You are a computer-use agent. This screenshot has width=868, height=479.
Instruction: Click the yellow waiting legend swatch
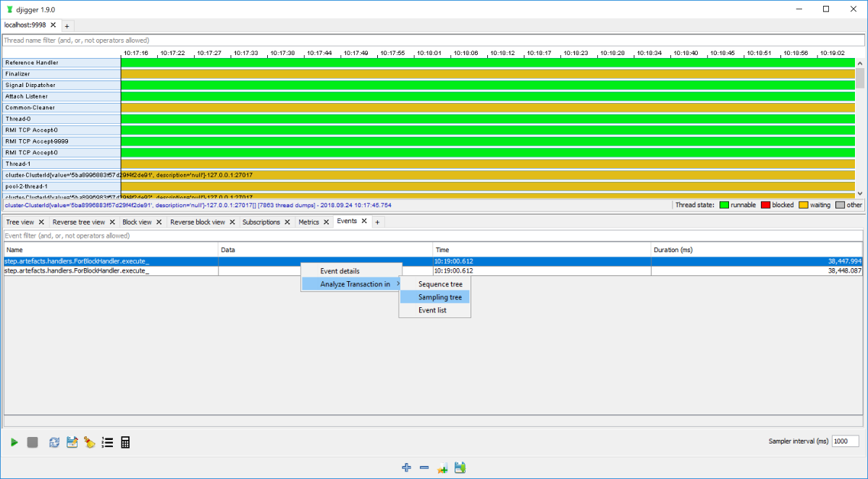pyautogui.click(x=804, y=205)
